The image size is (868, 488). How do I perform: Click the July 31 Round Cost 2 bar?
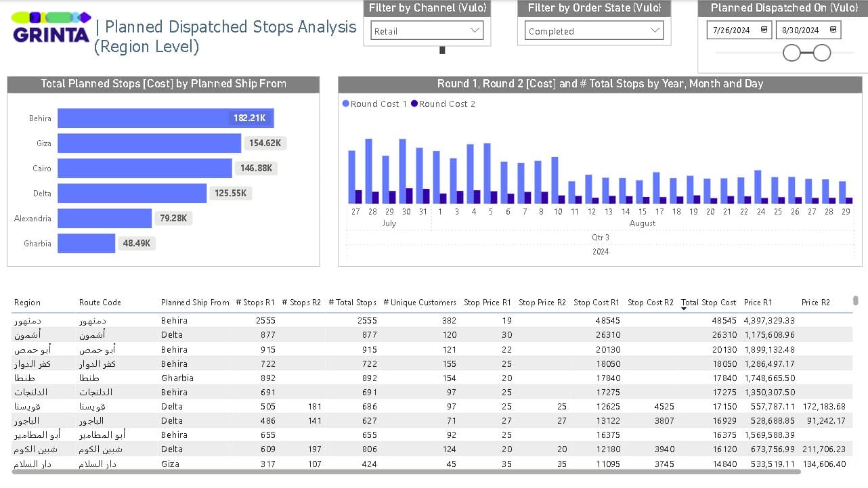pos(427,196)
